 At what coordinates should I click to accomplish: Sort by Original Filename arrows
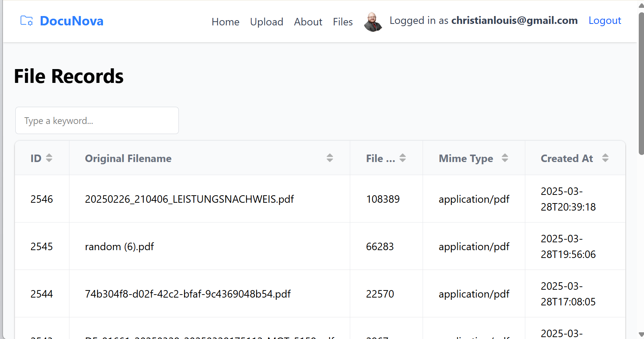pos(330,158)
